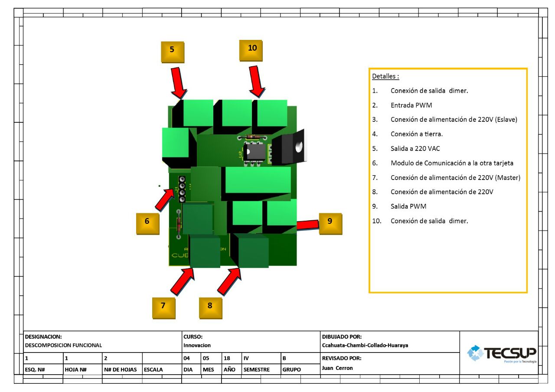Click the 'Salida PWM' list entry
555x392 pixels.
coord(408,206)
